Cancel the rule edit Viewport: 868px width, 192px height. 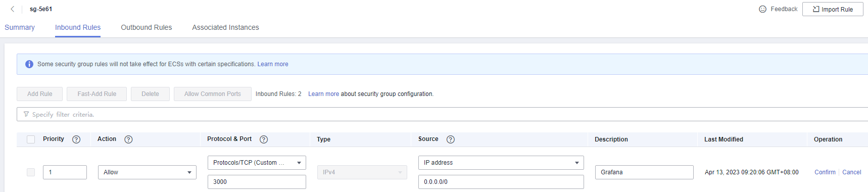tap(852, 172)
